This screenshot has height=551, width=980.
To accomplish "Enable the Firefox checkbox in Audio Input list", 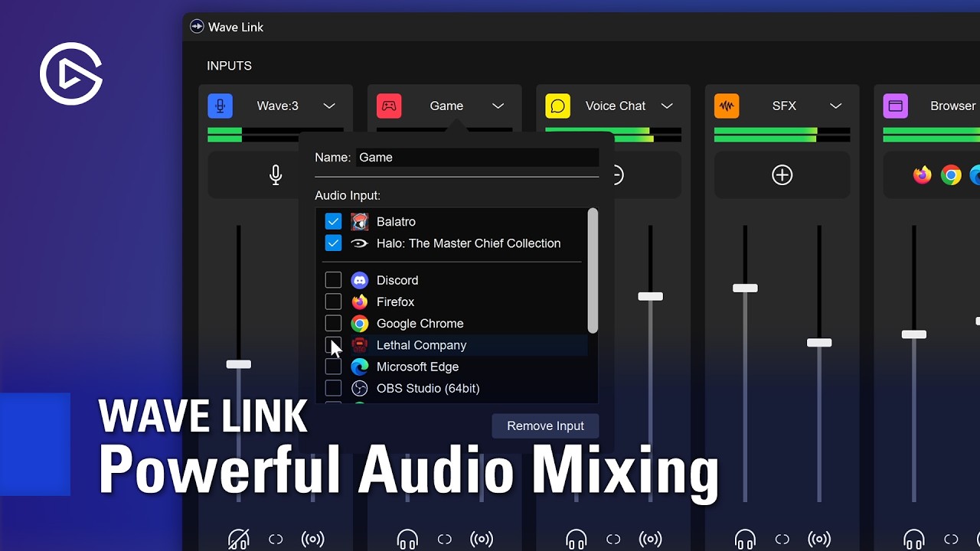I will (x=333, y=302).
